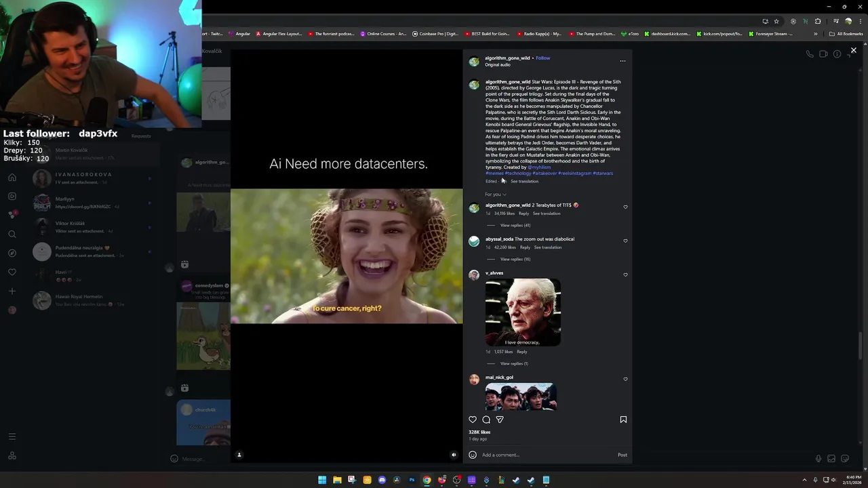Screen dimensions: 868x488
Task: Open the 'dashboard.kick.com' bookmark
Action: pos(667,34)
